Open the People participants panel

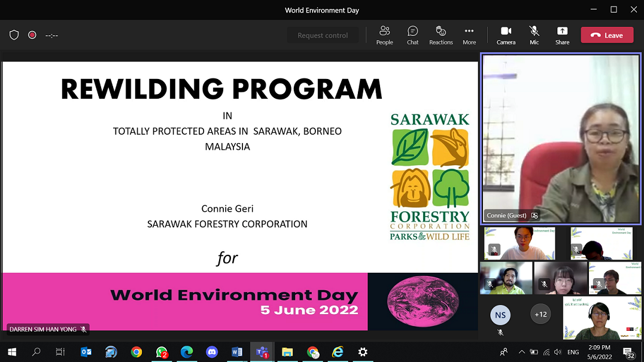point(384,35)
